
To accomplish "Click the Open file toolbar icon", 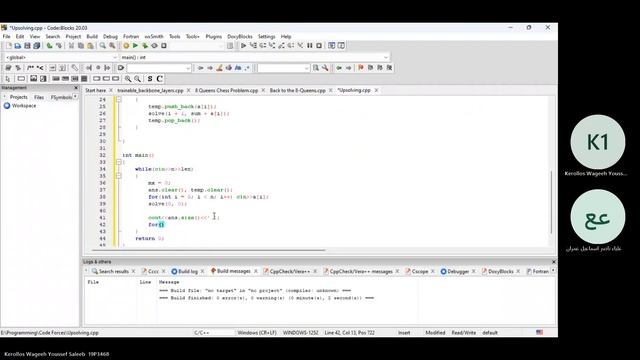I will pos(18,46).
